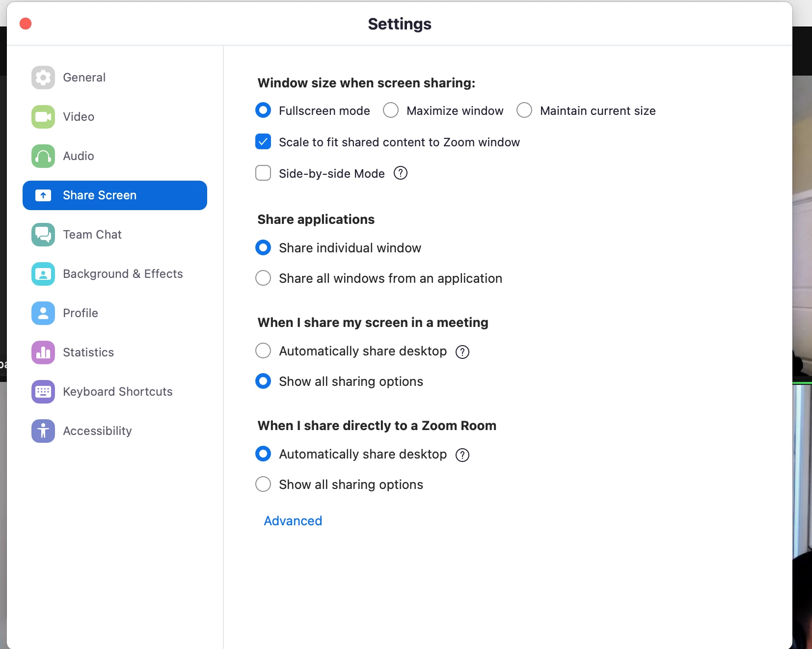Click the green Video camera icon
The image size is (812, 649).
[x=43, y=117]
